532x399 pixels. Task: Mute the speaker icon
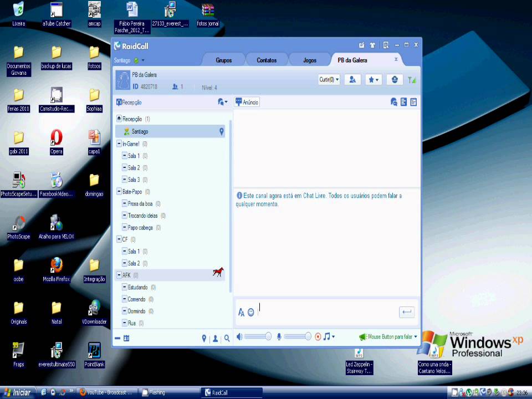pyautogui.click(x=239, y=336)
